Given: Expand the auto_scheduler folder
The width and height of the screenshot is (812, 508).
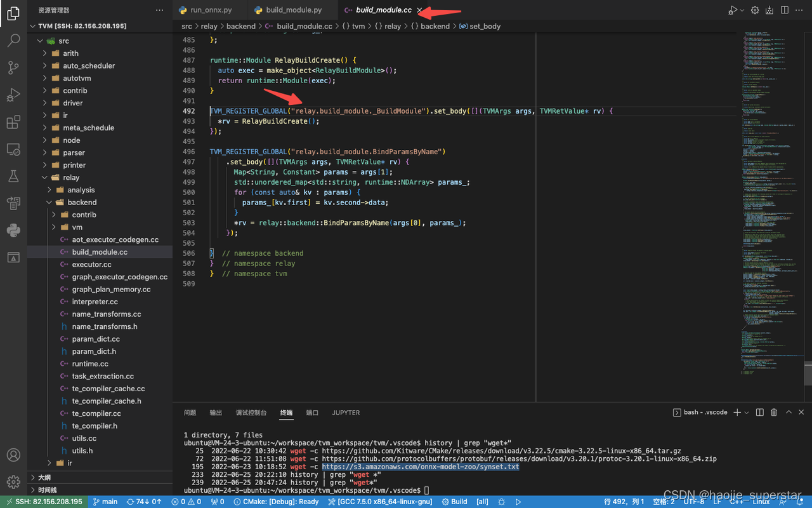Looking at the screenshot, I should 100,65.
